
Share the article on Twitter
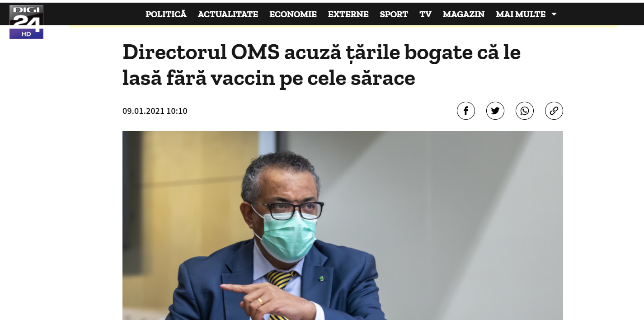point(495,111)
